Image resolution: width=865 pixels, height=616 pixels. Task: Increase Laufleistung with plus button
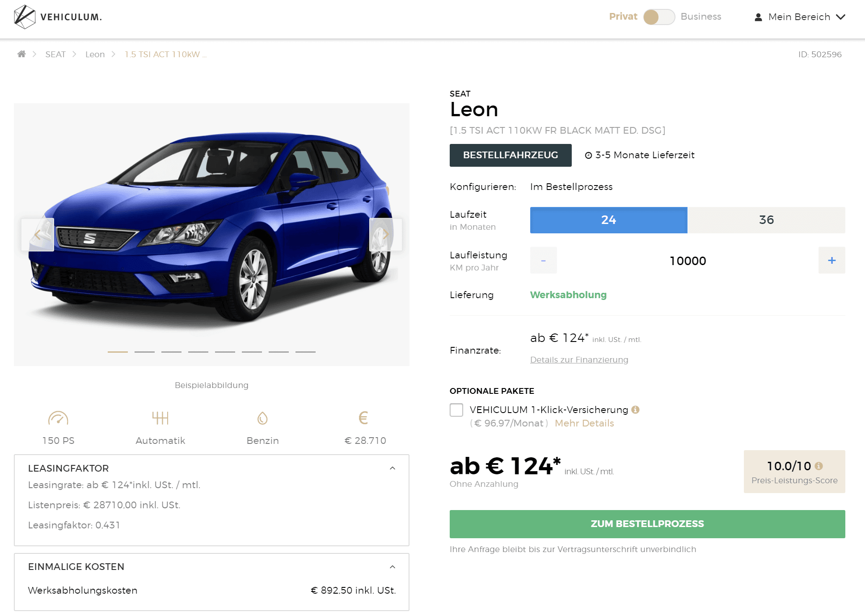click(x=831, y=260)
